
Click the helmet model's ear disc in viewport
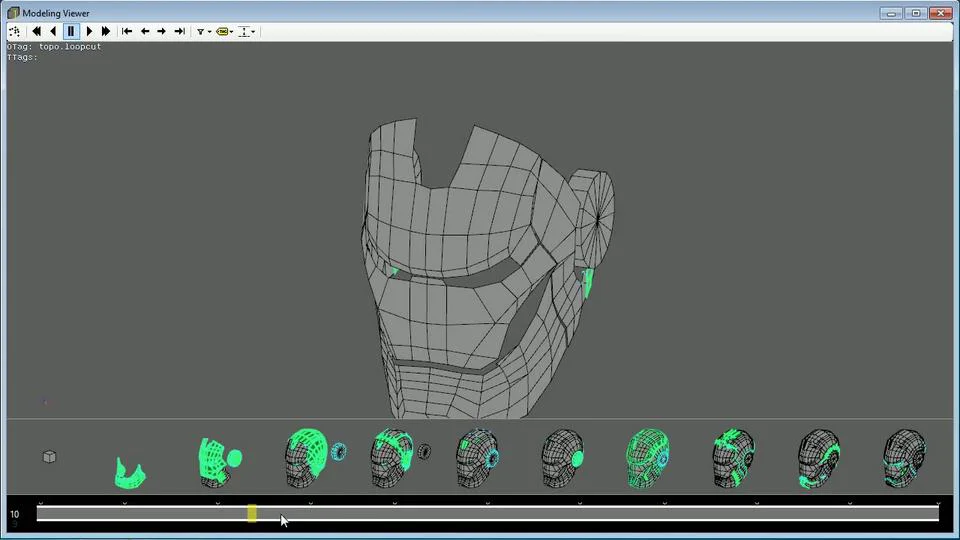(x=593, y=217)
